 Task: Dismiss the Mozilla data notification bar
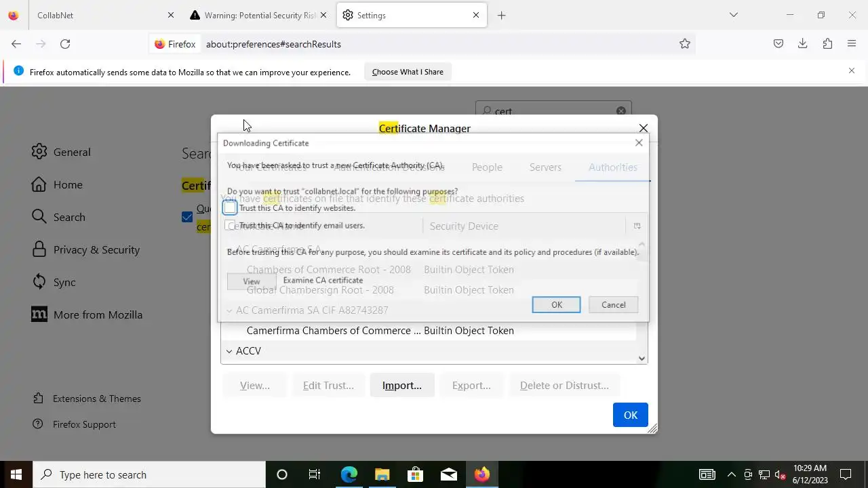point(852,70)
